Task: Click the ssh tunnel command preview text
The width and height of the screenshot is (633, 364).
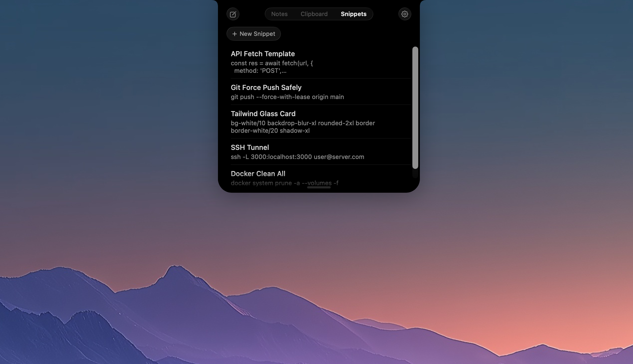Action: click(297, 157)
